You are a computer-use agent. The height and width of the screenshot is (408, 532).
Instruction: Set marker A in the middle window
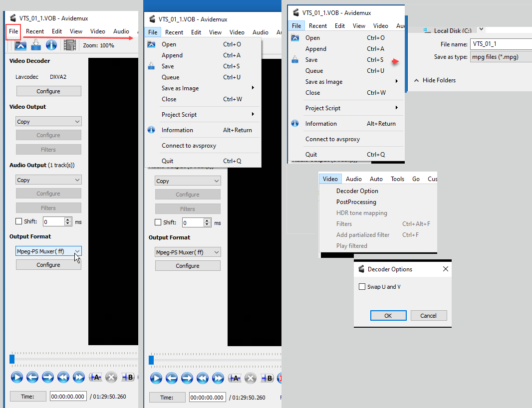click(x=235, y=378)
